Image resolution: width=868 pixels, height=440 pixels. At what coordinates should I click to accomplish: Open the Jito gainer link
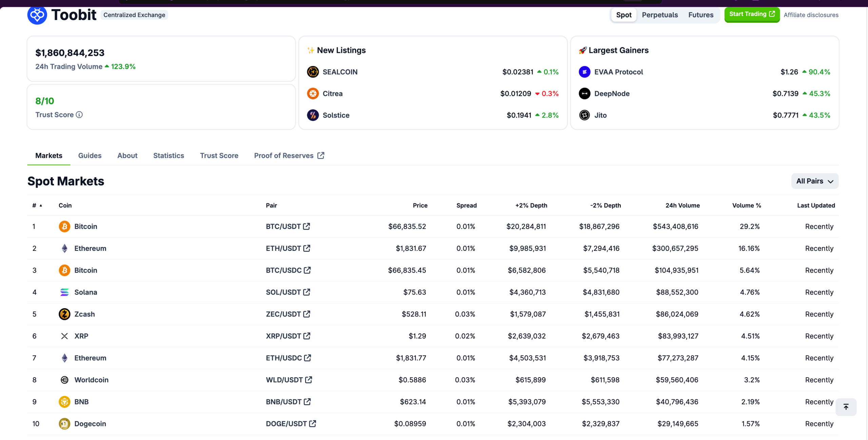pyautogui.click(x=600, y=115)
